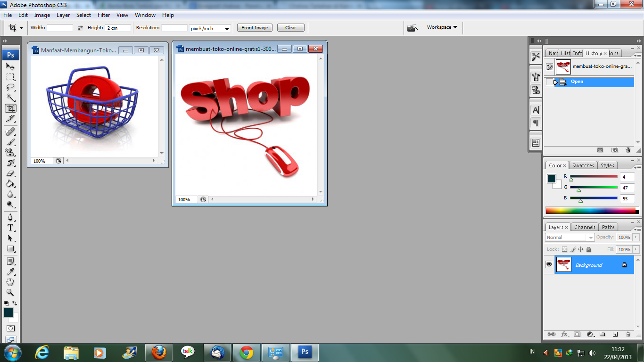Open the Crop tool preset picker arrow
The image size is (644, 362).
[x=21, y=28]
